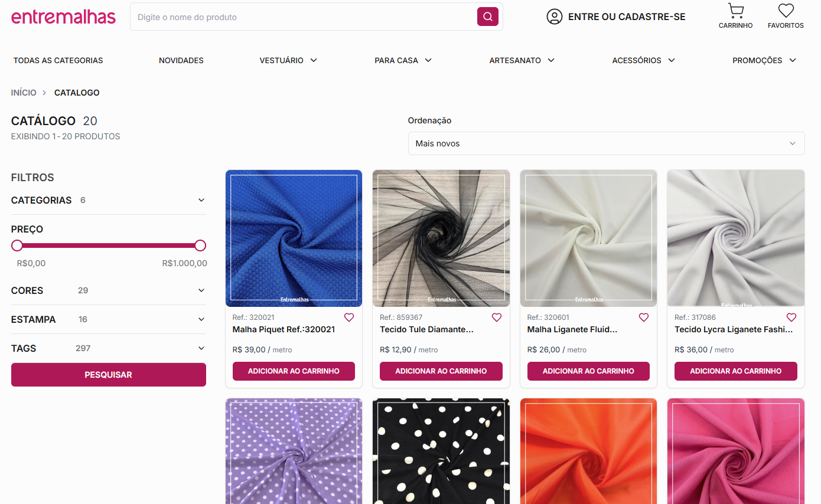Add Malha Liganete Fluid to cart
The width and height of the screenshot is (821, 504).
588,371
